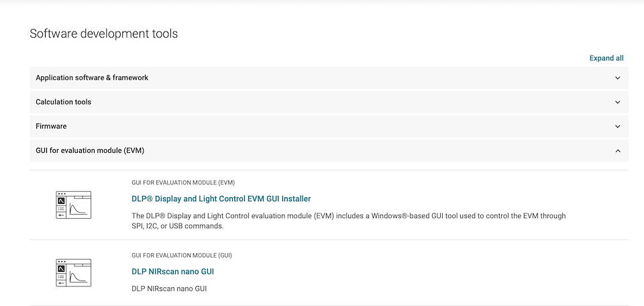Collapse GUI for evaluation module chevron
Image resolution: width=644 pixels, height=306 pixels.
pos(618,151)
